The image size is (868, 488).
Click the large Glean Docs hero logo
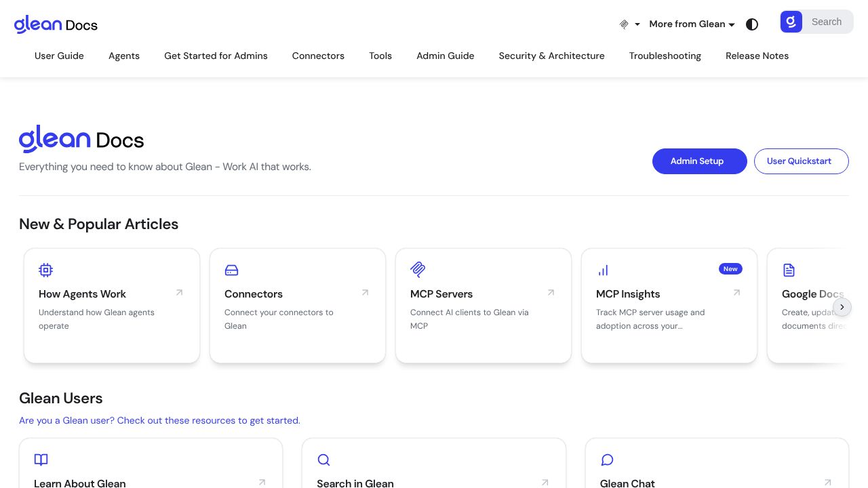(x=81, y=139)
